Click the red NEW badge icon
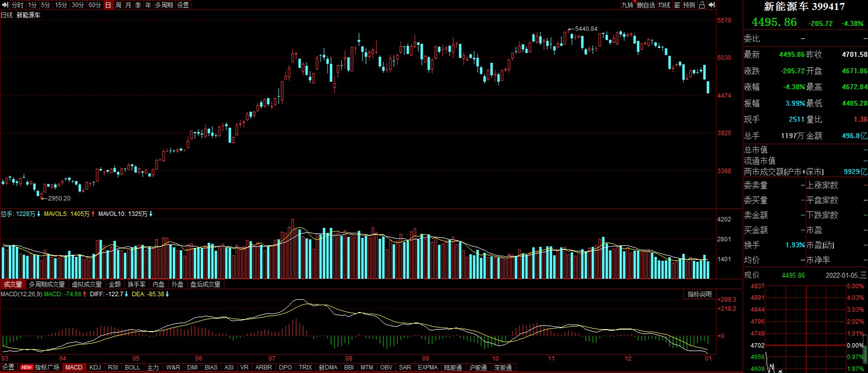 [26, 368]
